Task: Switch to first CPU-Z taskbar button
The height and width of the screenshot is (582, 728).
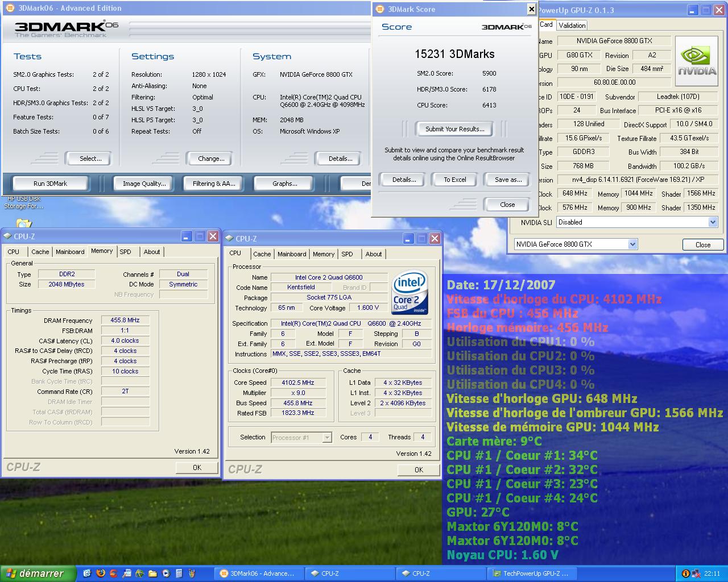Action: click(x=351, y=573)
